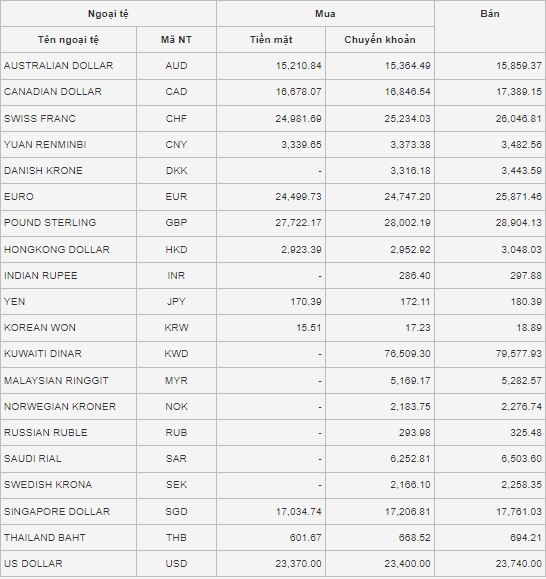Viewport: 546px width, 579px height.
Task: Select the CANADIAN DOLLAR cash rate 16,678.07
Action: (299, 92)
